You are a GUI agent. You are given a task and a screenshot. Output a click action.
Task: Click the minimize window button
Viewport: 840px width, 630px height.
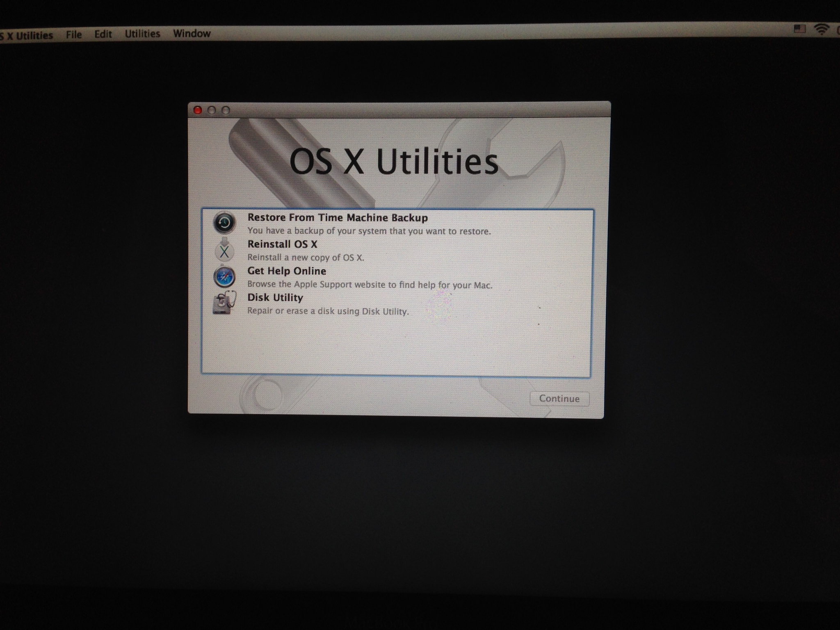(x=212, y=110)
